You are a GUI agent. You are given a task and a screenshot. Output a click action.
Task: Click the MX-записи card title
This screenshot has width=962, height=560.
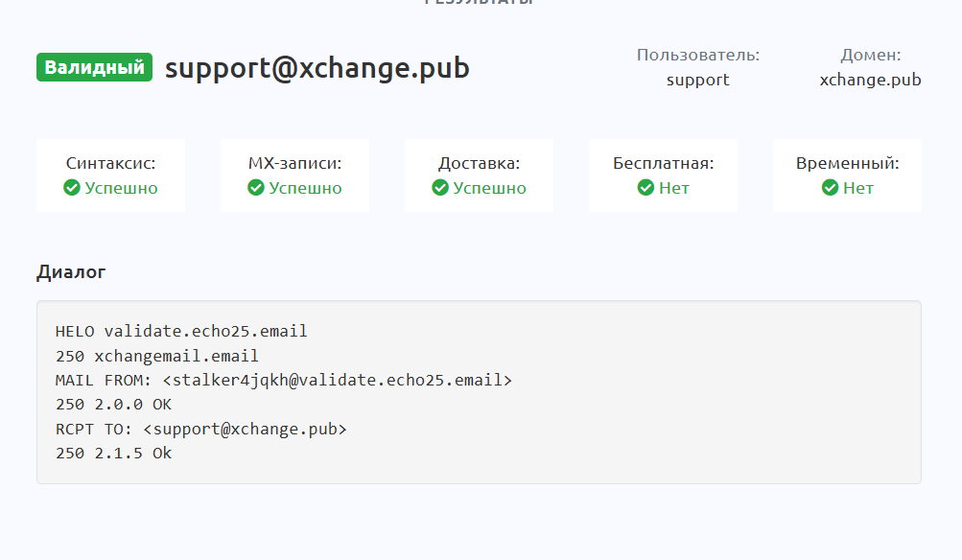[294, 163]
